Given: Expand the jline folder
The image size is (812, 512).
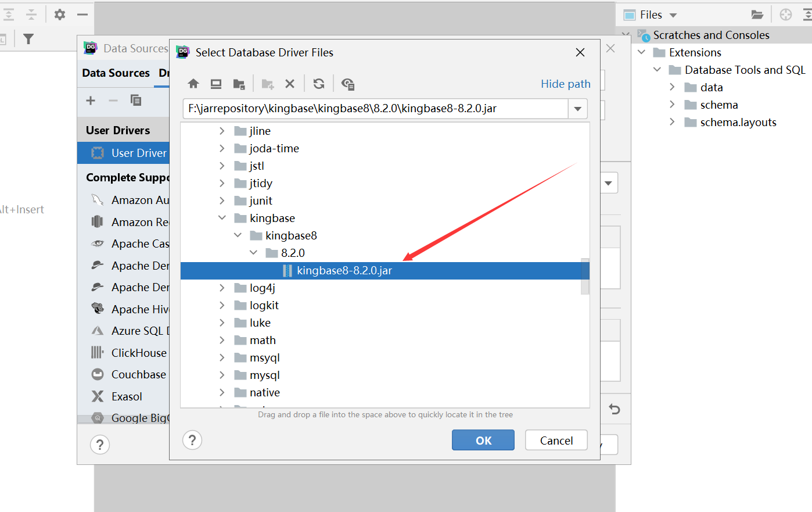Looking at the screenshot, I should coord(222,131).
